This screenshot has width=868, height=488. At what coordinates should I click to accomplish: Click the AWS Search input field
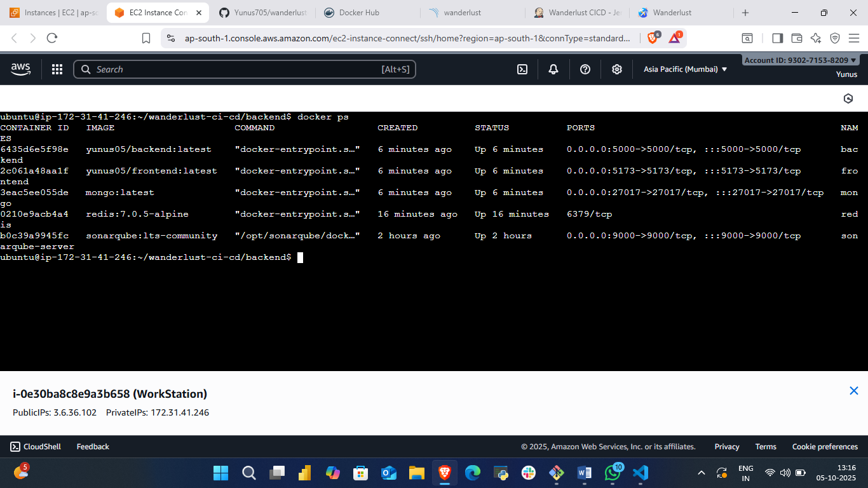click(x=235, y=69)
